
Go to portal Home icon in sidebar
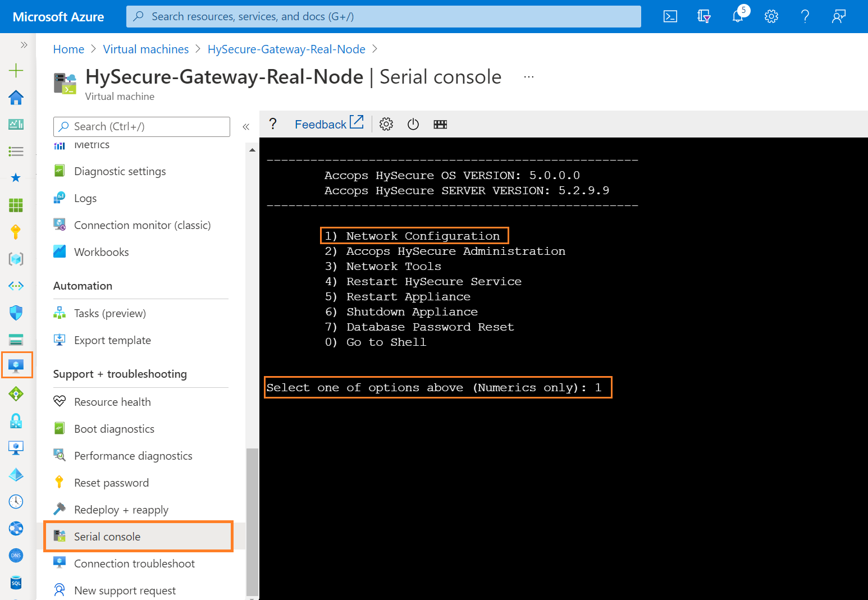16,98
